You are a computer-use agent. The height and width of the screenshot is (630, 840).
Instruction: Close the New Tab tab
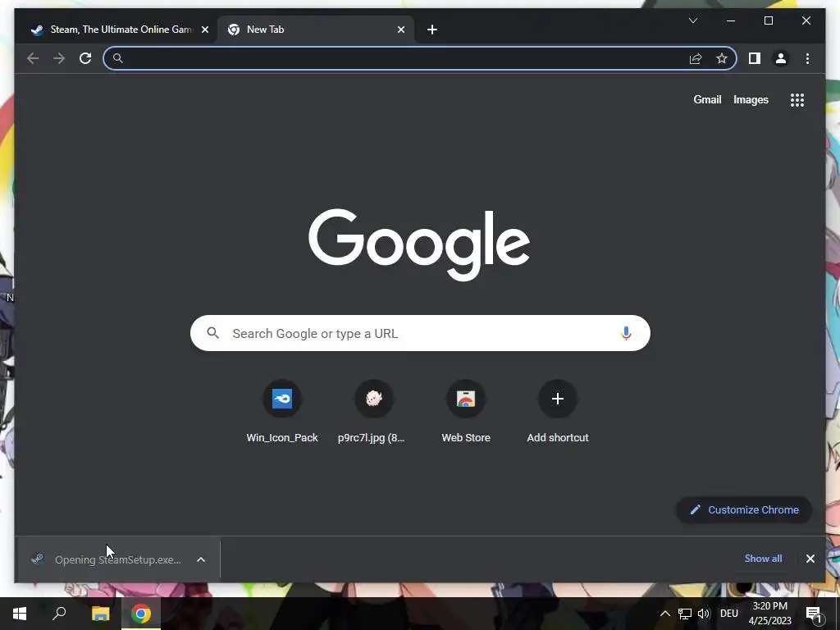[x=400, y=30]
